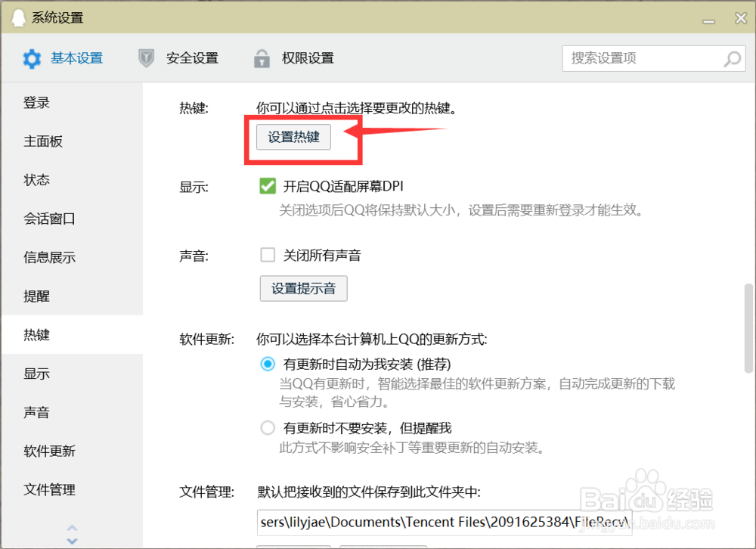
Task: Check the 关闭所有声音 checkbox
Action: click(x=268, y=255)
